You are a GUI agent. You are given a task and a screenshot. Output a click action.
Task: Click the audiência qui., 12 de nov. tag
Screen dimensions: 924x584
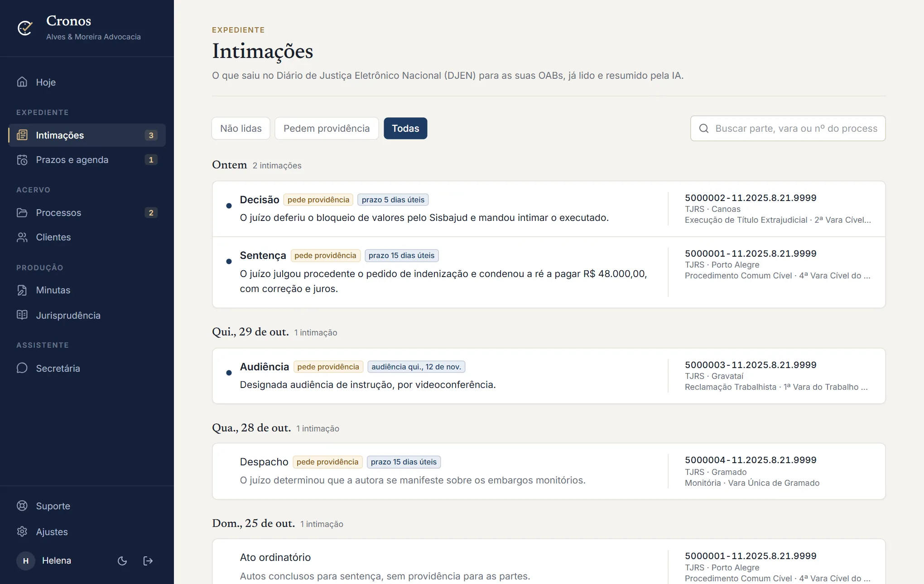click(x=416, y=367)
